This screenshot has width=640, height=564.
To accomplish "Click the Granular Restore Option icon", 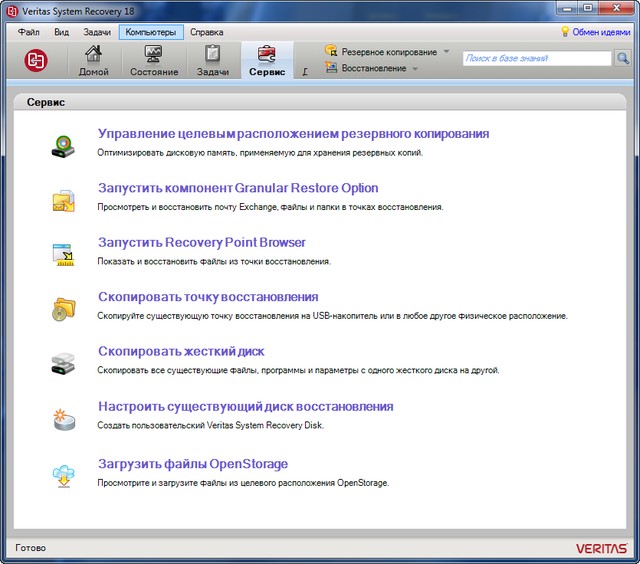I will [64, 200].
